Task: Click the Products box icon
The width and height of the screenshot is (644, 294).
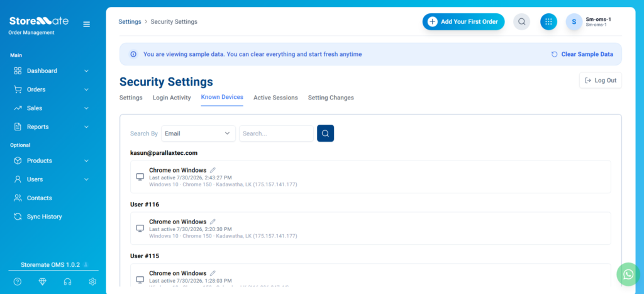Action: click(x=18, y=161)
